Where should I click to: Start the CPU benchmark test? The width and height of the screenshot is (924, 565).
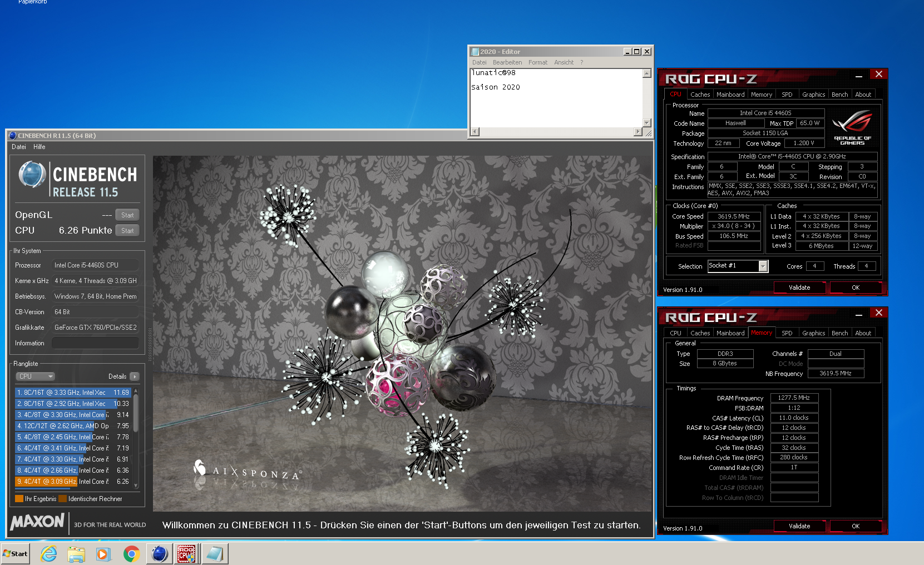click(x=127, y=231)
